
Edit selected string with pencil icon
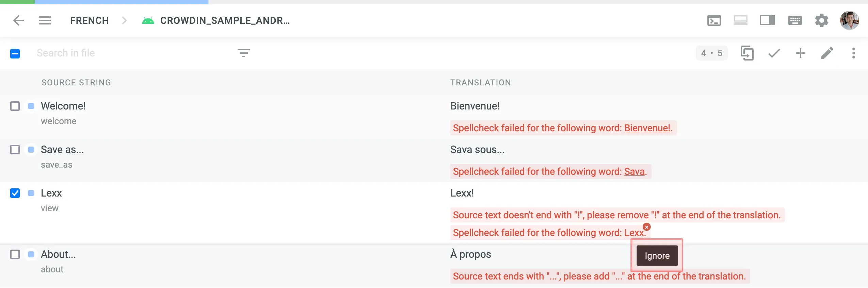tap(828, 53)
